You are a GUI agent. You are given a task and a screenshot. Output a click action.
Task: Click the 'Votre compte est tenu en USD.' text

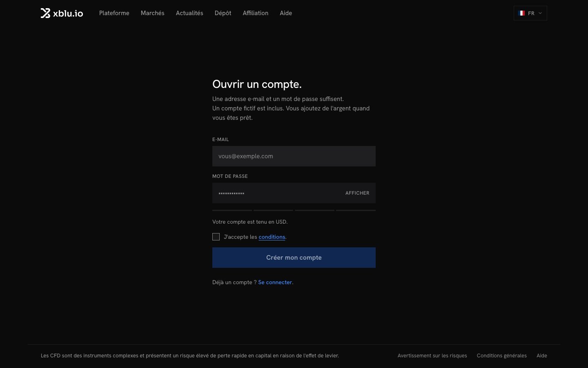coord(250,222)
